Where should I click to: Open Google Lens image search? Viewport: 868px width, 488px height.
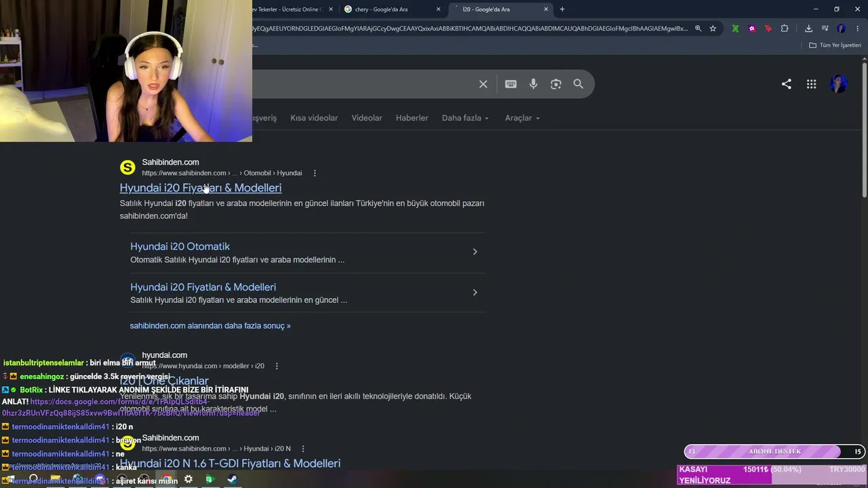(556, 84)
